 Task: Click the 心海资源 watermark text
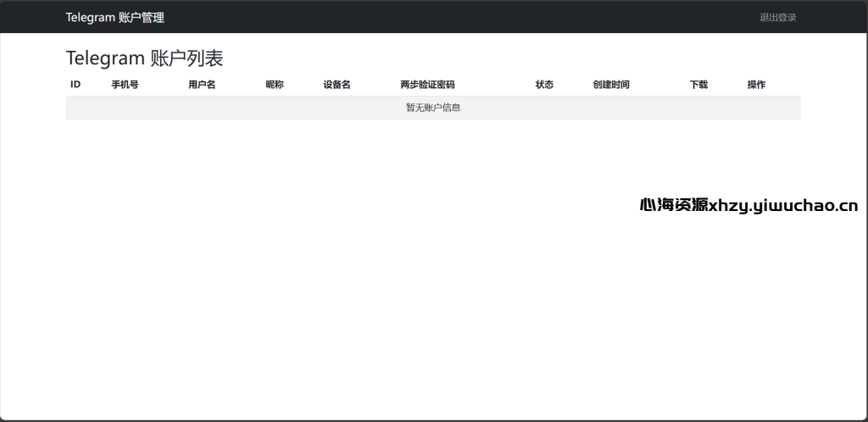coord(673,205)
